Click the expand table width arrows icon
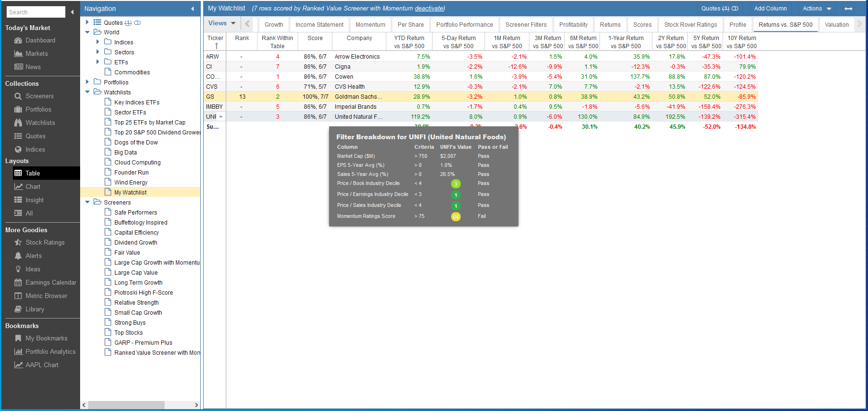Image resolution: width=868 pixels, height=411 pixels. coord(848,9)
